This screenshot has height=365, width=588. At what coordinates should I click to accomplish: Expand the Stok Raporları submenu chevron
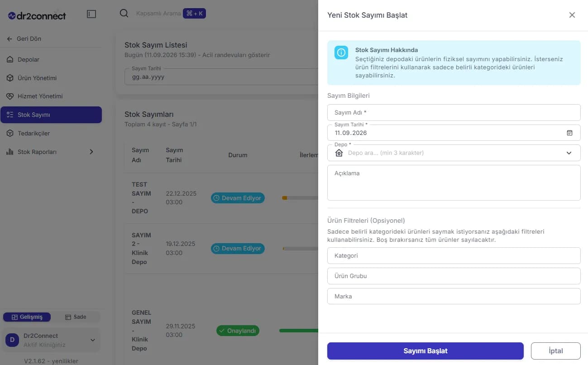[91, 152]
